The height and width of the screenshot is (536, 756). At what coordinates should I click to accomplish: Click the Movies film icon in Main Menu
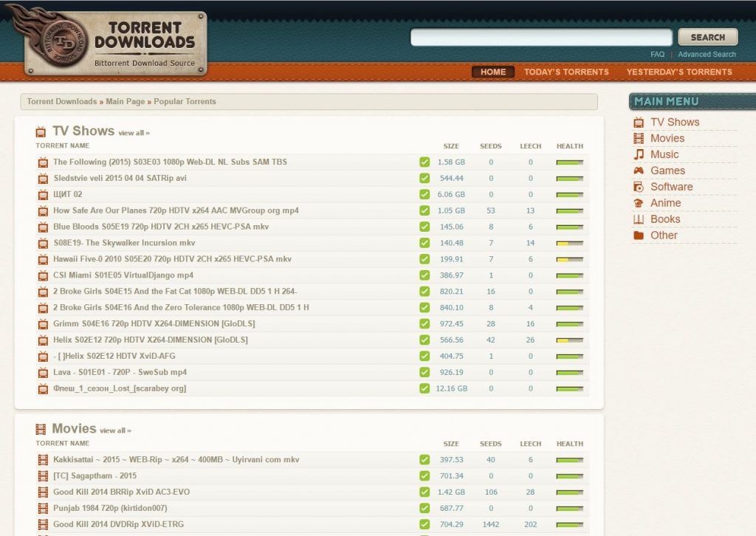point(639,138)
